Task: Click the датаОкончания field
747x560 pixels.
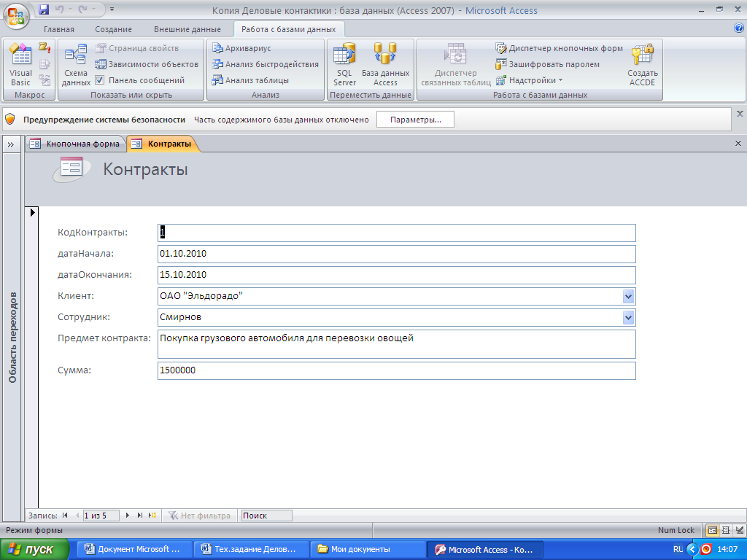Action: [x=396, y=275]
